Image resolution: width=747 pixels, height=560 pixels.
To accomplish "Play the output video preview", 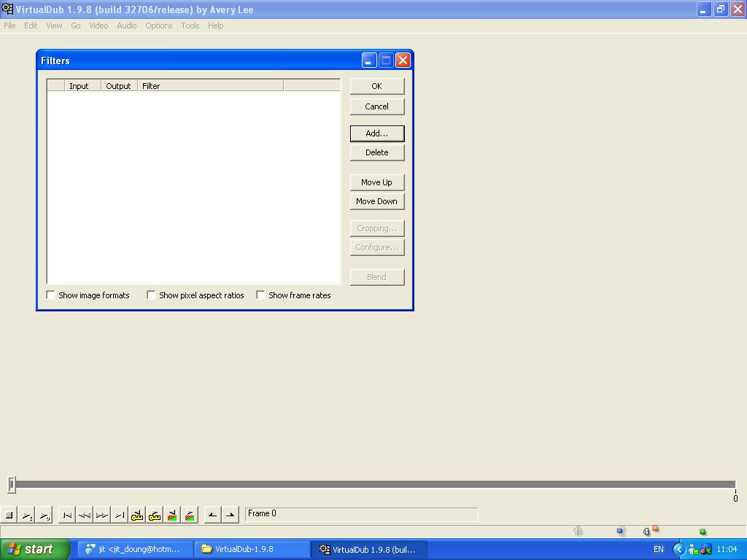I will pyautogui.click(x=44, y=515).
